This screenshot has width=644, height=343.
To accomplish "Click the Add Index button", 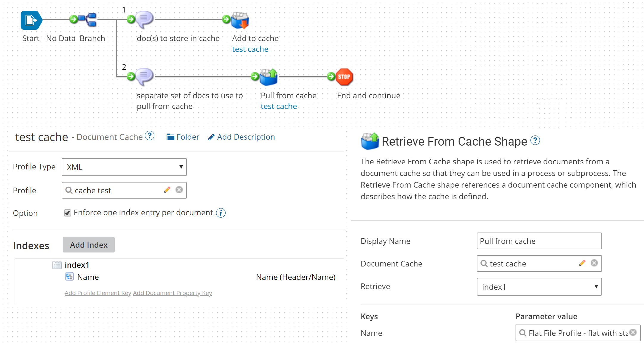I will pyautogui.click(x=89, y=245).
